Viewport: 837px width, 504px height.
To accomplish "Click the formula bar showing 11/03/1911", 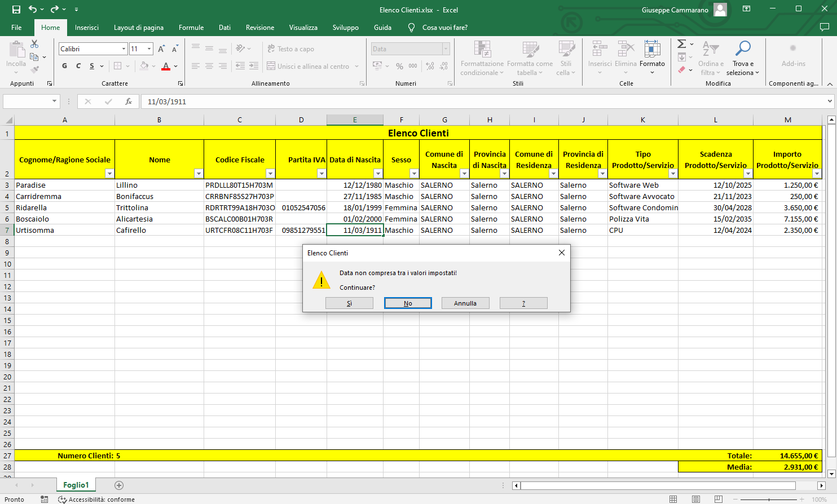I will 484,101.
